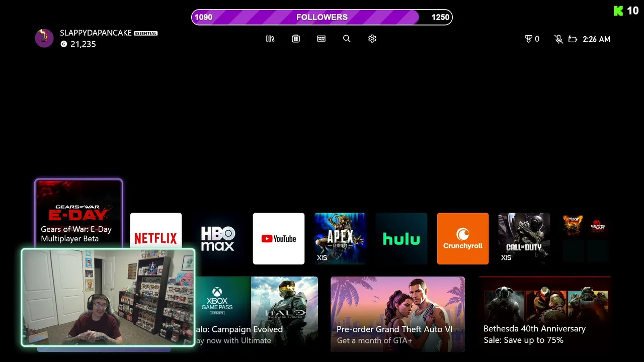Viewport: 644px width, 362px height.
Task: Click the SLAPPYDAPANCAKE gamertag text
Action: pos(96,33)
